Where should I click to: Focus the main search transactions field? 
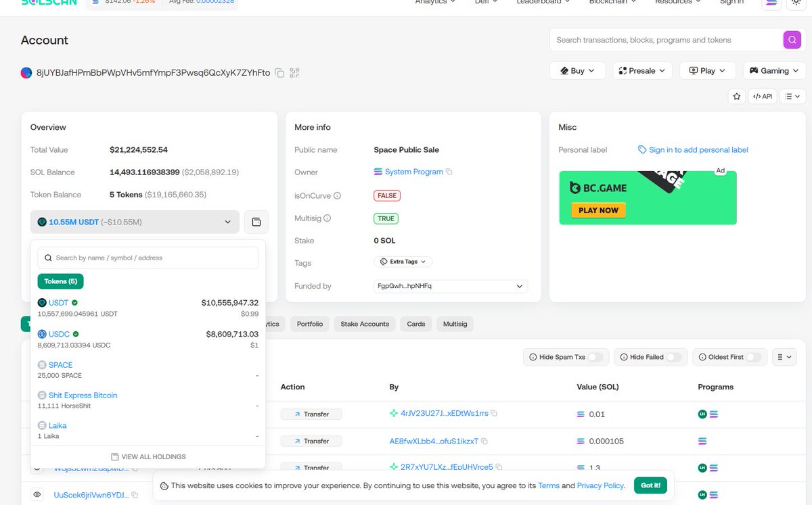click(666, 40)
